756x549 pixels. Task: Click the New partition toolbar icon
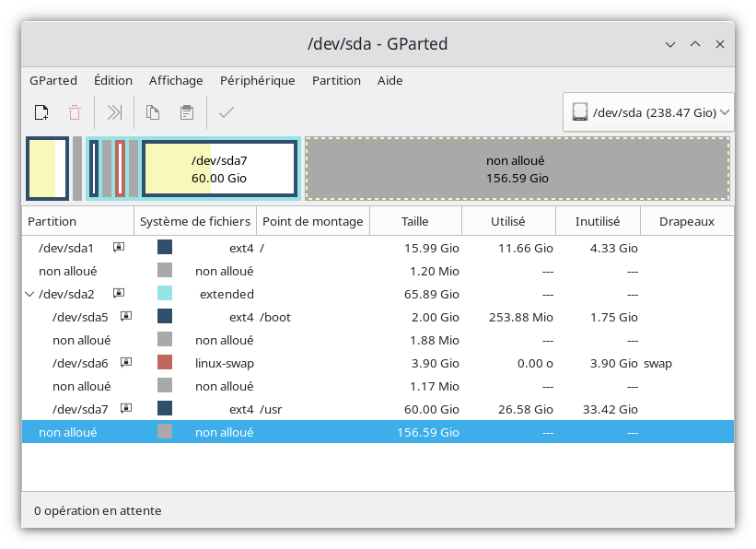[x=41, y=112]
